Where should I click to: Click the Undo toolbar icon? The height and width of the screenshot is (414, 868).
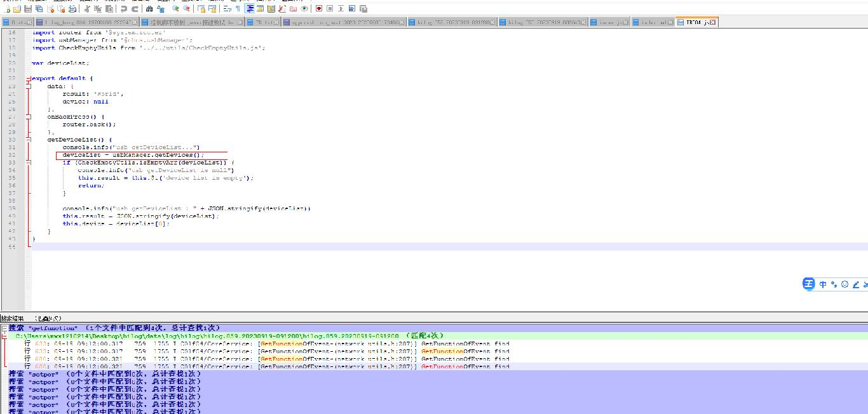tap(123, 9)
